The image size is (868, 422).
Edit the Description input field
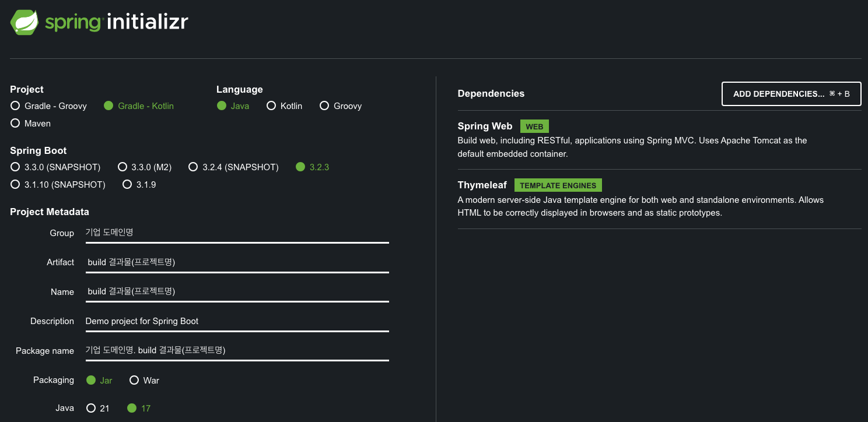pos(237,321)
